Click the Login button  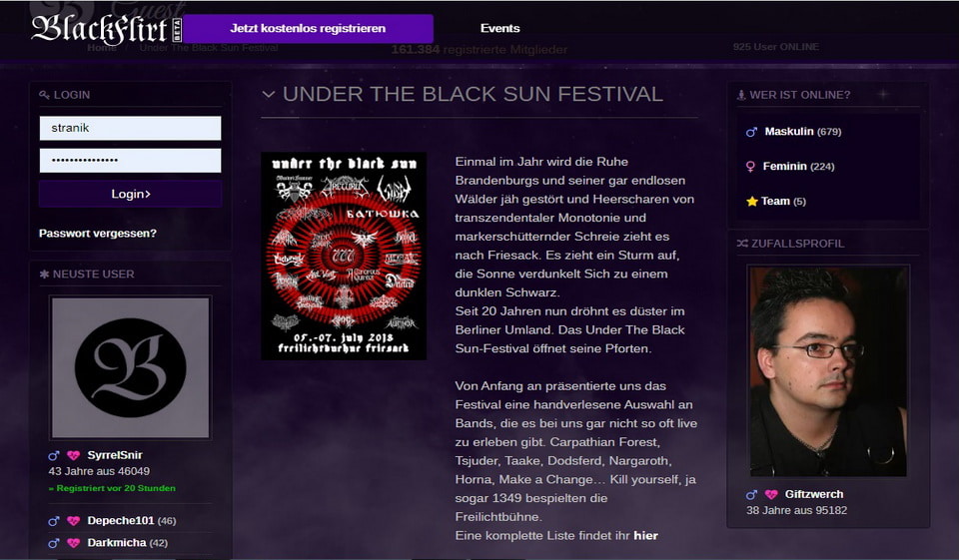click(x=130, y=194)
